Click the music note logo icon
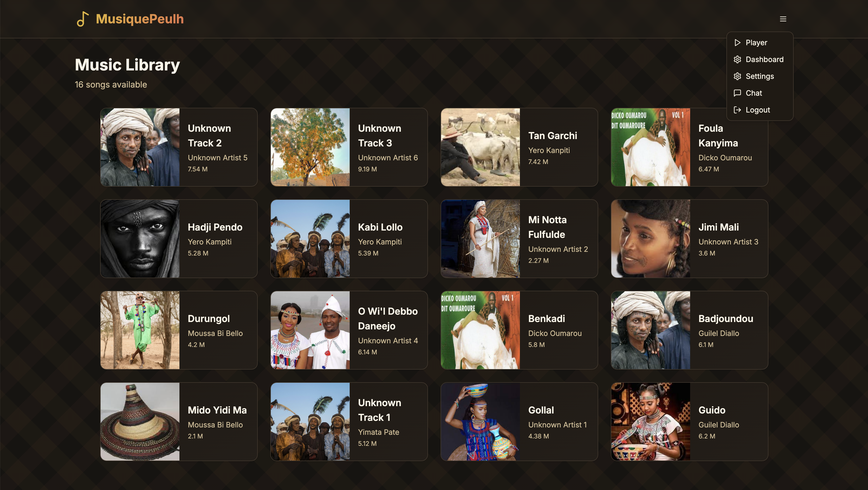Viewport: 868px width, 490px height. (82, 19)
